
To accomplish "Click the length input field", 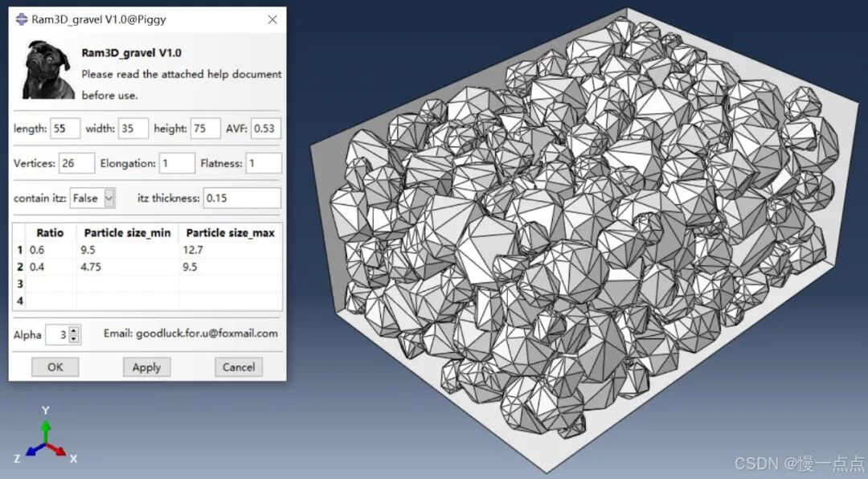I will 65,129.
